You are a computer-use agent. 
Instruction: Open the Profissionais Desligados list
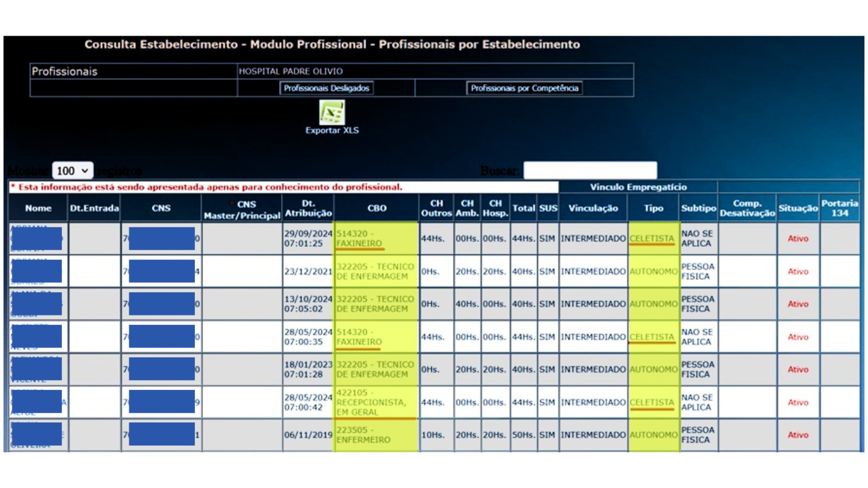point(326,88)
